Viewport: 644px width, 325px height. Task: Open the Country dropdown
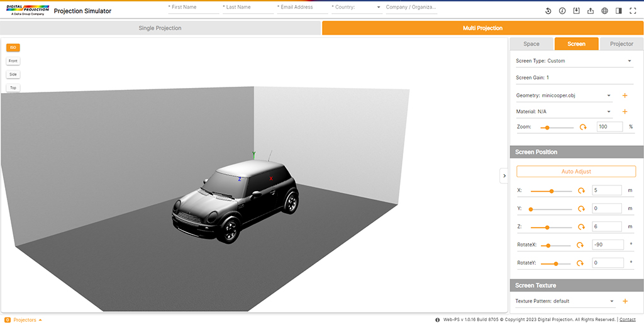[356, 8]
